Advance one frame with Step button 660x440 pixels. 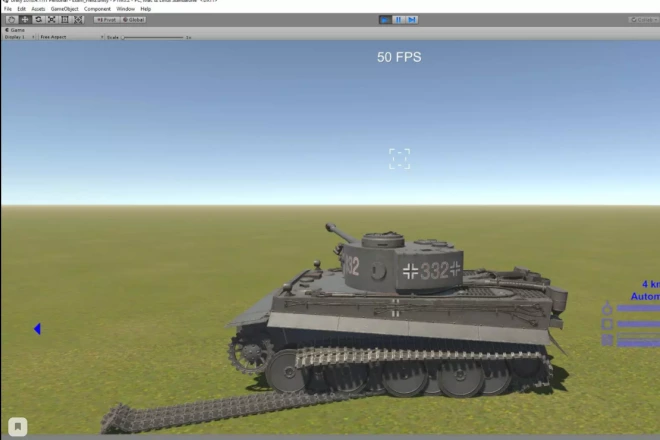pos(411,19)
